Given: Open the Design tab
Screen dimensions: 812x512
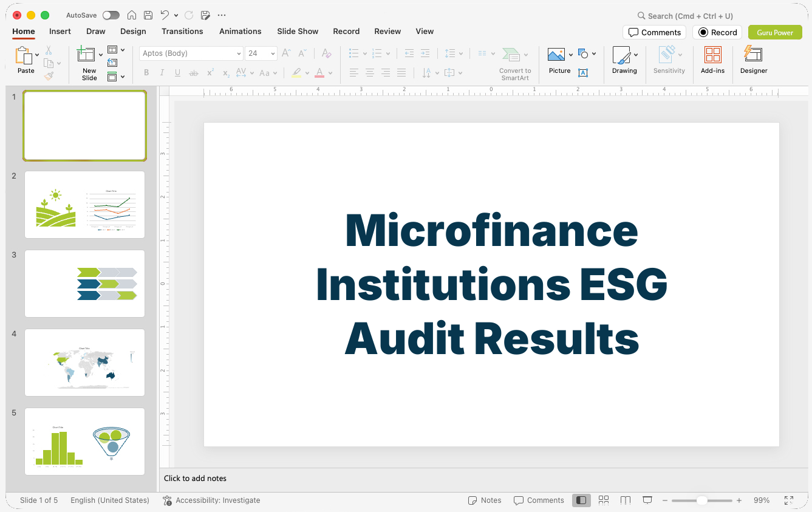Looking at the screenshot, I should (133, 32).
